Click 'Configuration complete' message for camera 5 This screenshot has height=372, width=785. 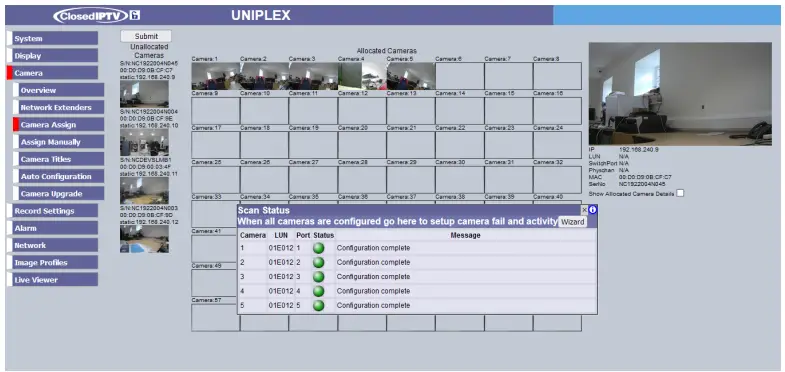(373, 305)
